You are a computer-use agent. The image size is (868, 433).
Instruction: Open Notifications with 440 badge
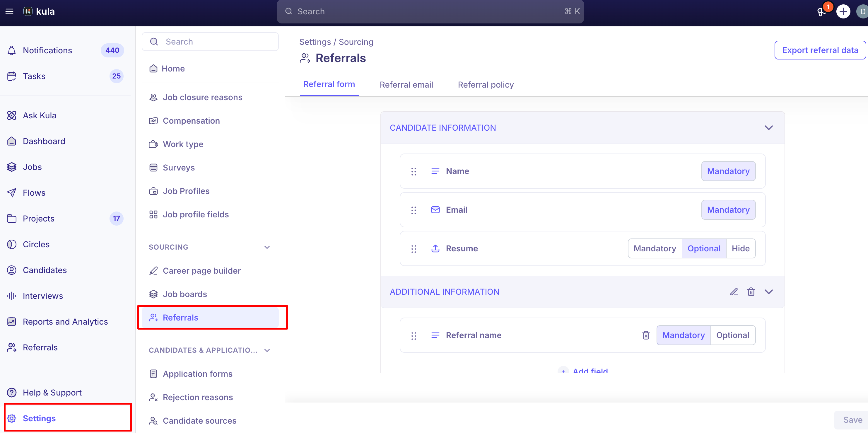coord(66,50)
